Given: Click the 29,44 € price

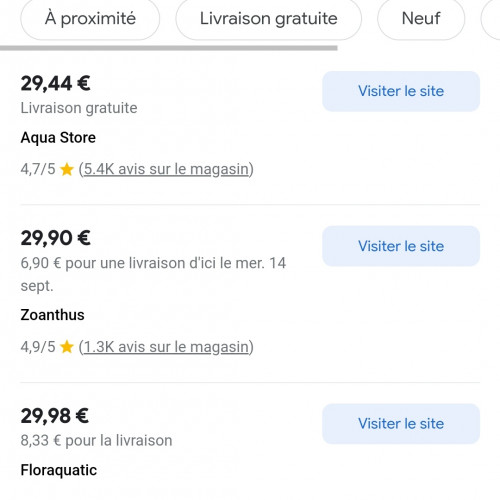Looking at the screenshot, I should (x=55, y=83).
